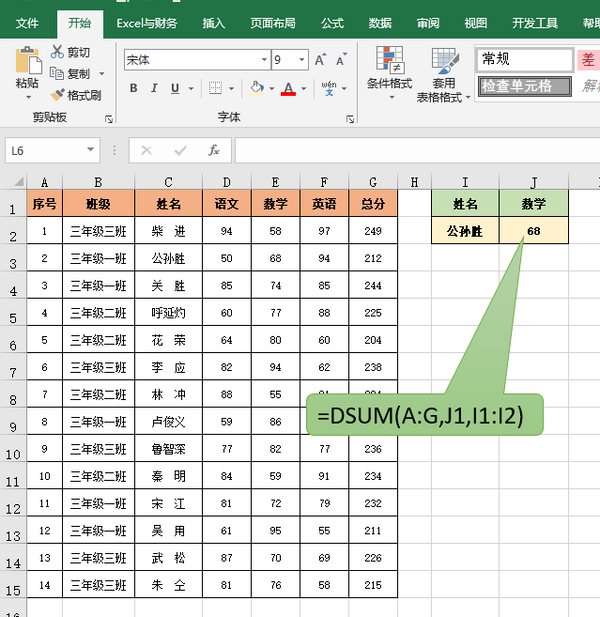
Task: Click the formula bar input area
Action: [417, 150]
